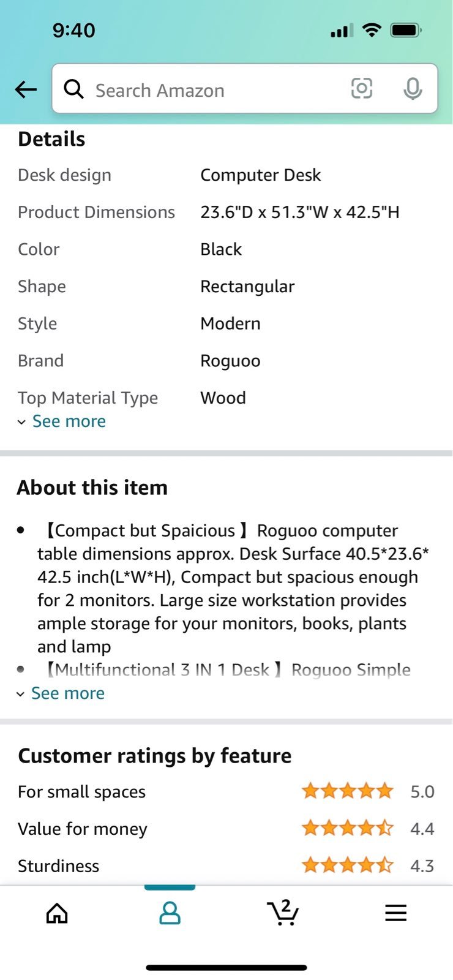Open the hamburger menu icon
This screenshot has width=453, height=980.
pyautogui.click(x=395, y=913)
